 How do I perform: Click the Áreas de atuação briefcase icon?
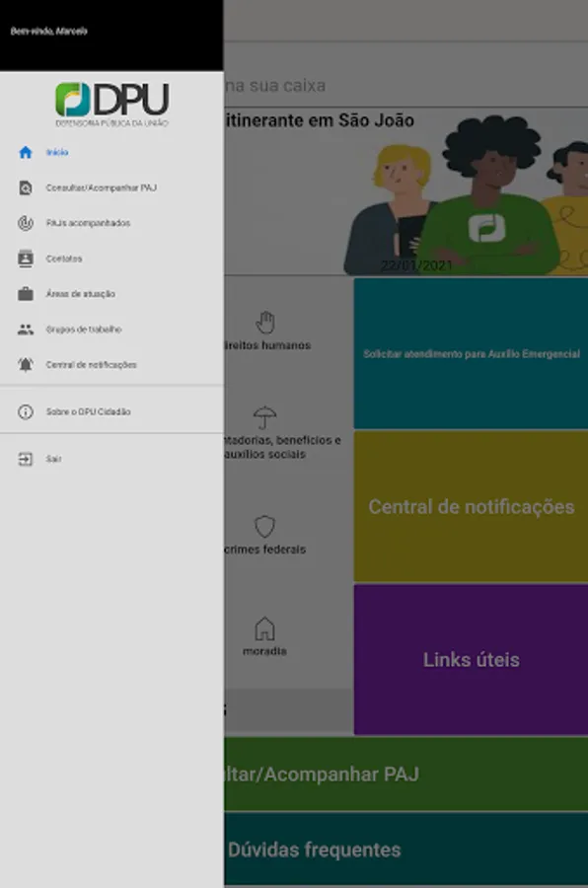click(26, 294)
